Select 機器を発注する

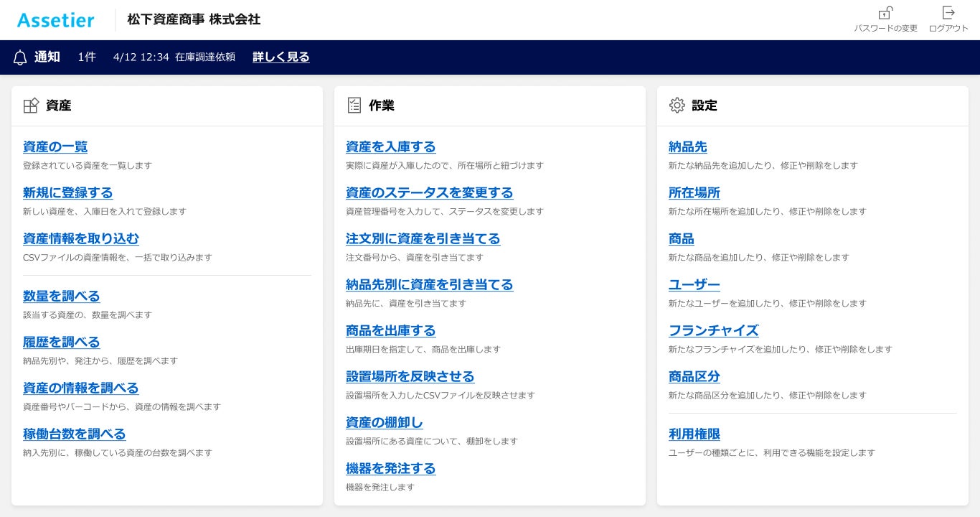(391, 468)
